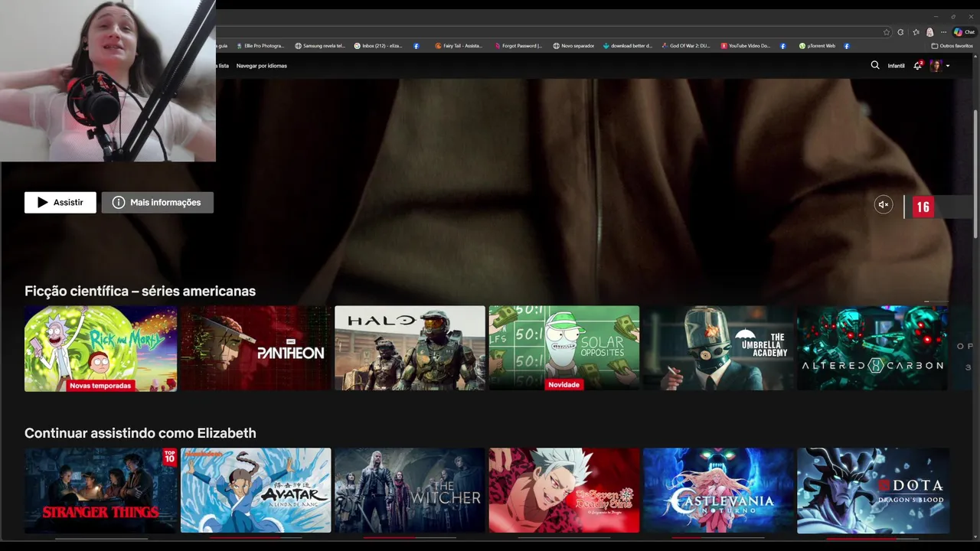Click Novas temporadas badge on Rick and Morty
This screenshot has height=551, width=980.
coord(100,386)
